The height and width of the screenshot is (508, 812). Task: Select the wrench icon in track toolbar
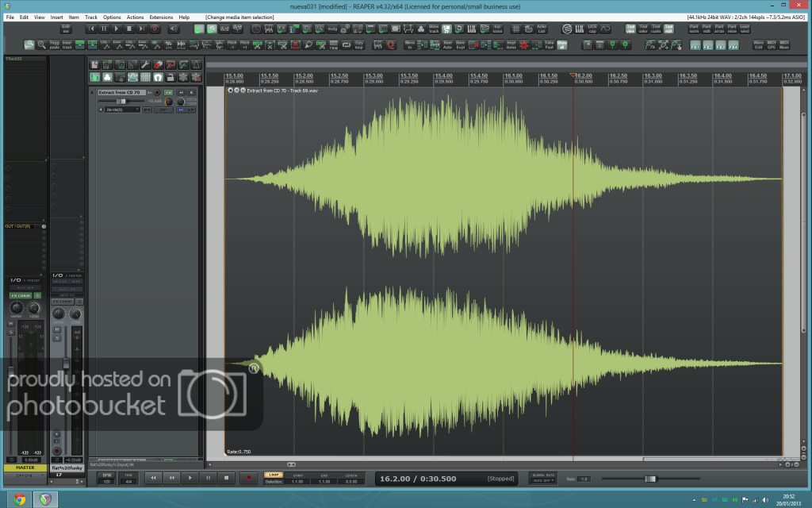click(145, 64)
